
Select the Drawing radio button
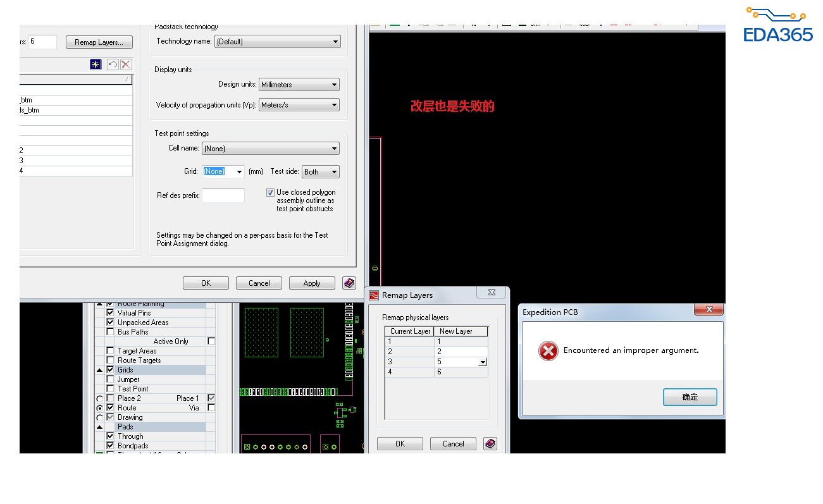99,417
